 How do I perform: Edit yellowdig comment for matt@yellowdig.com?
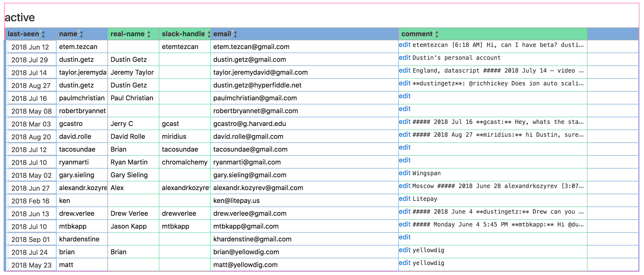(405, 263)
